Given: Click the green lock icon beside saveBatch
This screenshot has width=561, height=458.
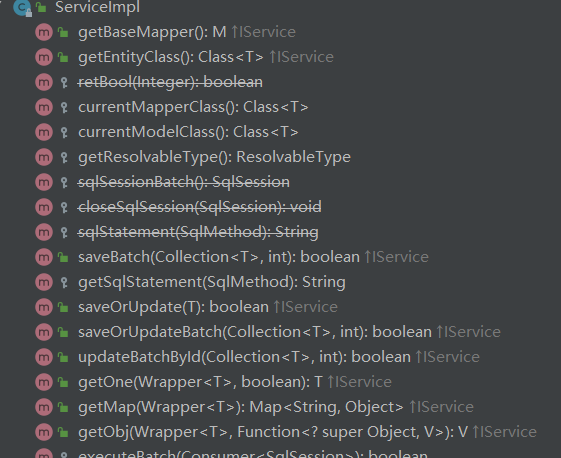Looking at the screenshot, I should pos(63,257).
